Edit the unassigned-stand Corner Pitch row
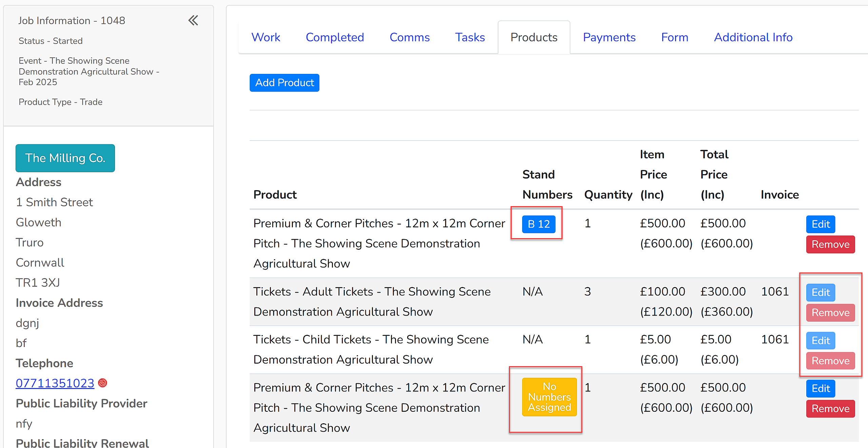The width and height of the screenshot is (868, 448). pos(821,388)
